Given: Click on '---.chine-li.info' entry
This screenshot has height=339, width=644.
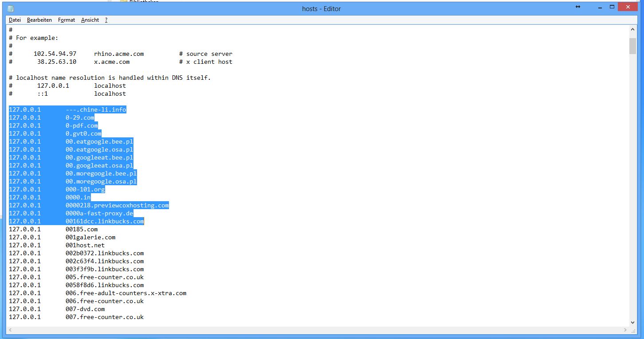Looking at the screenshot, I should pyautogui.click(x=96, y=109).
